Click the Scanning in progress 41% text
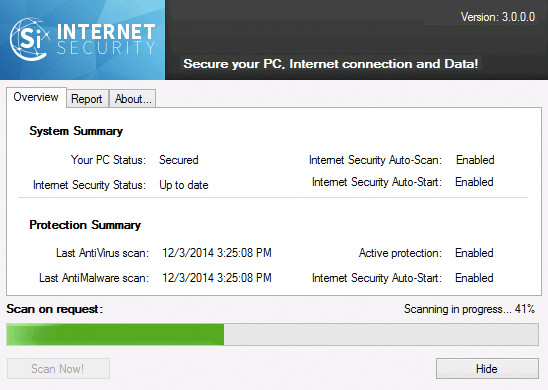 click(469, 309)
